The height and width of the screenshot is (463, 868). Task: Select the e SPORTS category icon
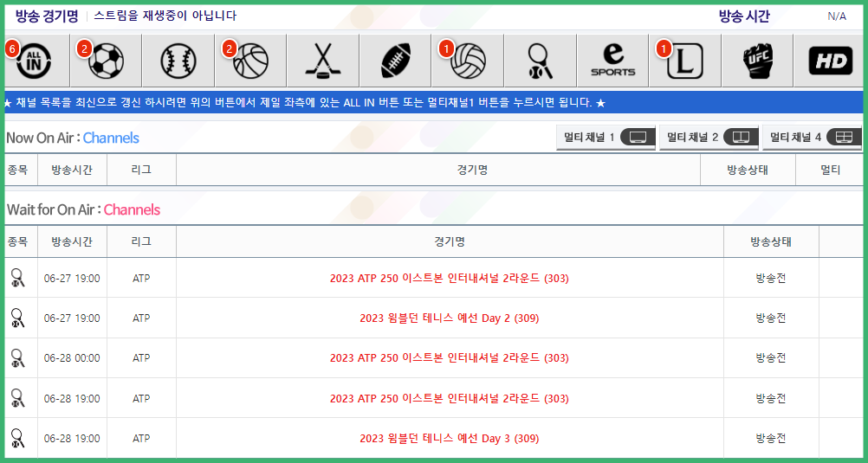(x=612, y=61)
